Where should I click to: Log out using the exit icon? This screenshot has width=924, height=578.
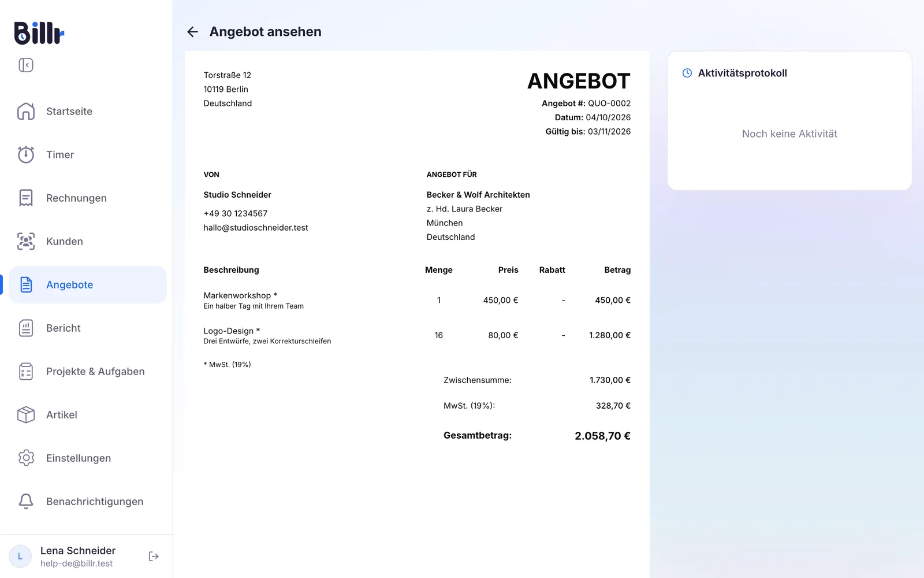[x=154, y=556]
